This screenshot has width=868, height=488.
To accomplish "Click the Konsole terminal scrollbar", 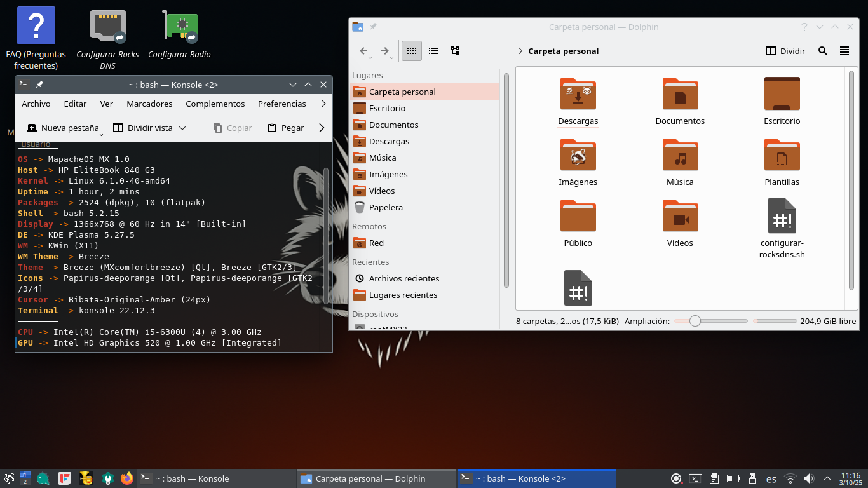I will [327, 235].
